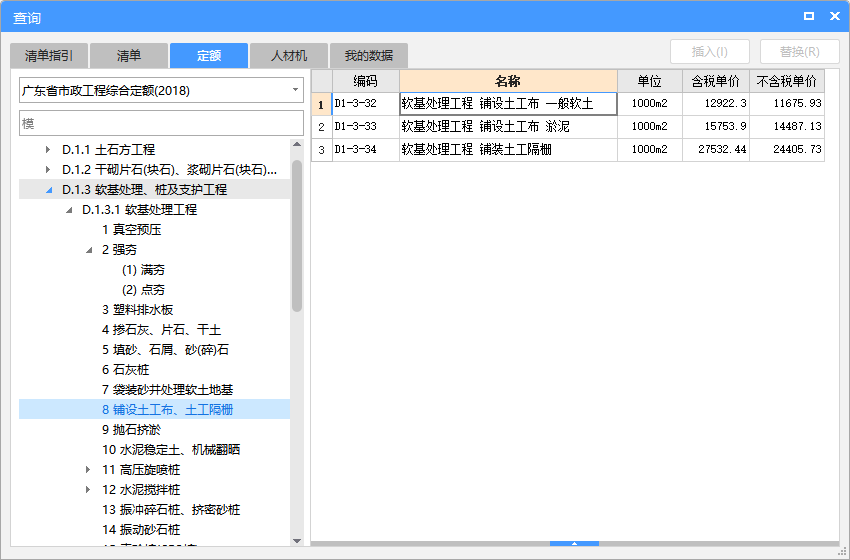Viewport: 850px width, 560px height.
Task: Expand D.1.2 干砌片石(块石) node arrow
Action: pos(48,170)
